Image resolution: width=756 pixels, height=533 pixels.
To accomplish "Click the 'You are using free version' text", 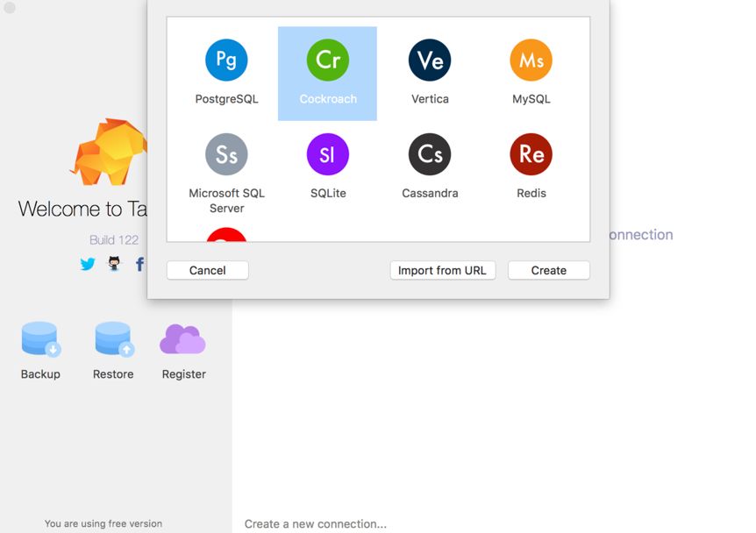I will click(x=103, y=523).
